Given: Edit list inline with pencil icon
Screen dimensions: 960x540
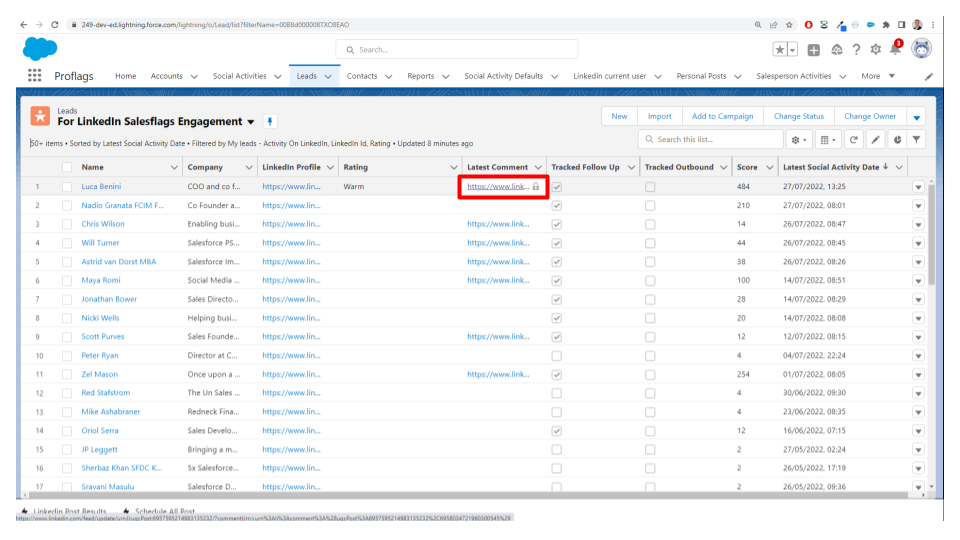Looking at the screenshot, I should click(876, 140).
